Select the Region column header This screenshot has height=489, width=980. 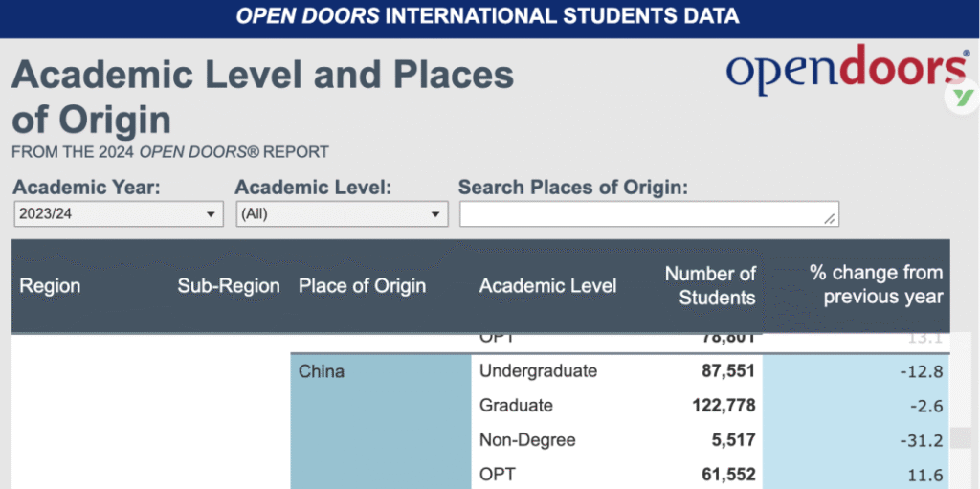click(x=50, y=286)
